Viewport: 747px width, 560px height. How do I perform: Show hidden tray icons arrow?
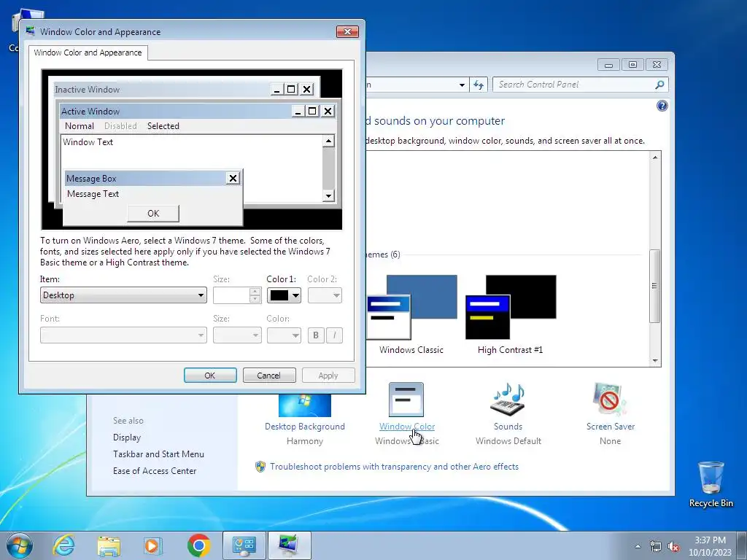pos(638,547)
